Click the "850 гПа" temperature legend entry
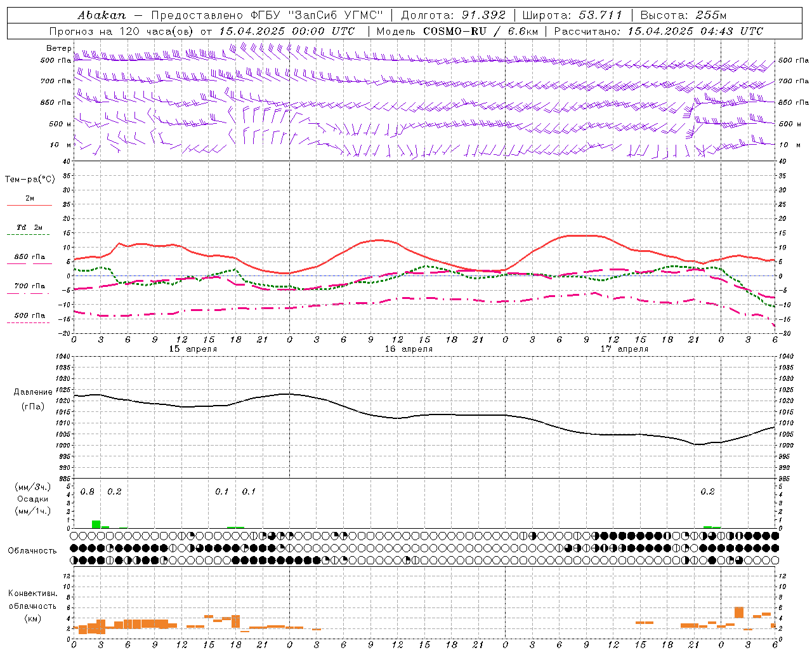This screenshot has width=812, height=650. point(30,256)
